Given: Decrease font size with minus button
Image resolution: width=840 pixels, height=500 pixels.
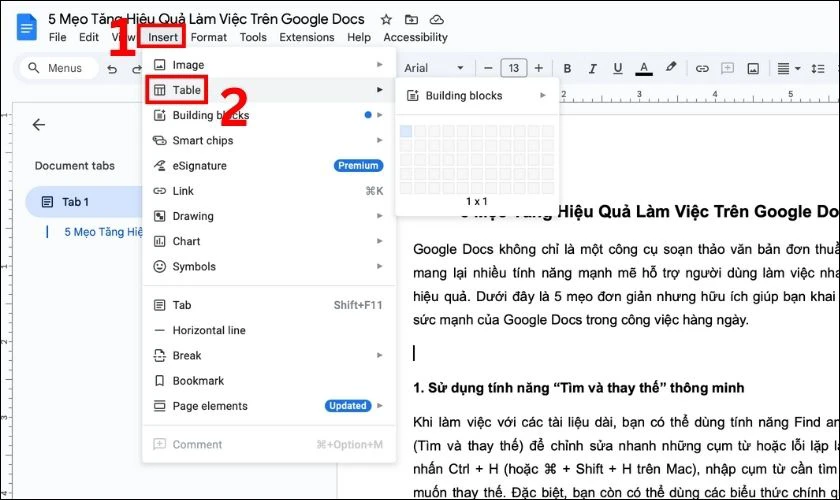Looking at the screenshot, I should pyautogui.click(x=488, y=68).
